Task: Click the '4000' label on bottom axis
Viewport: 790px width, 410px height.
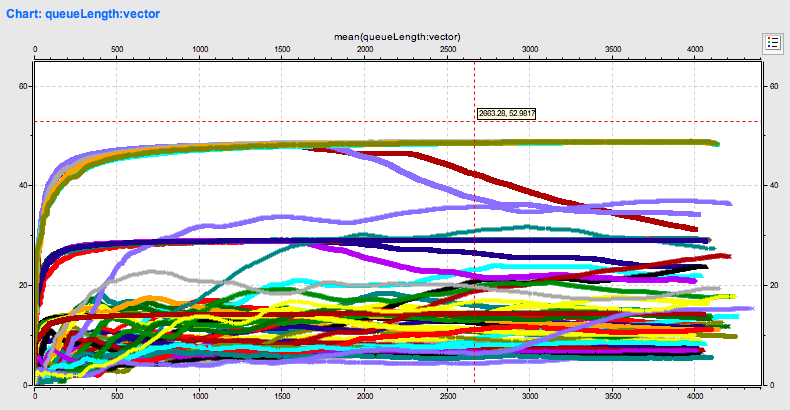Action: tap(695, 396)
